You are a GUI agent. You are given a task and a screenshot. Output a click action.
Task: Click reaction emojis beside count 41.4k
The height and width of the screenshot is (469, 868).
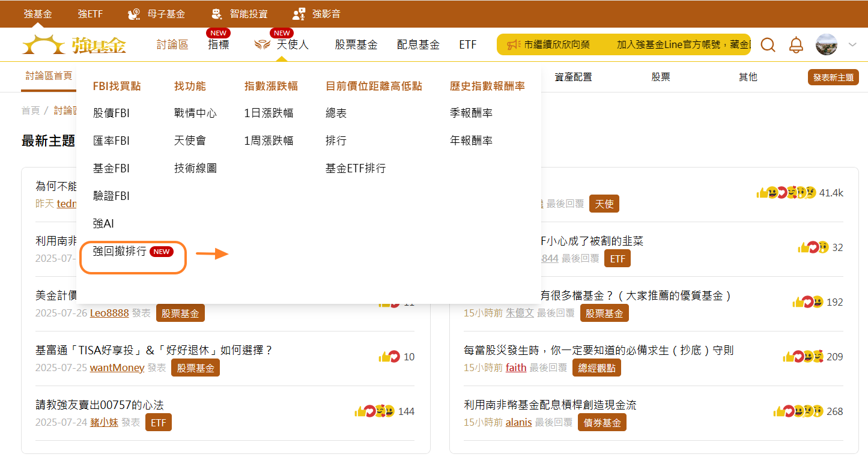pos(787,193)
